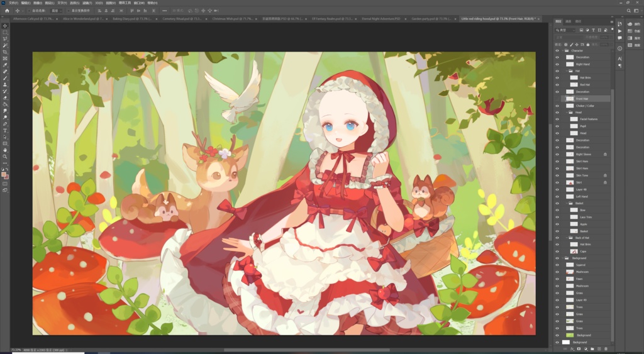Click the canvas horizontal scrollbar thumb

point(307,350)
